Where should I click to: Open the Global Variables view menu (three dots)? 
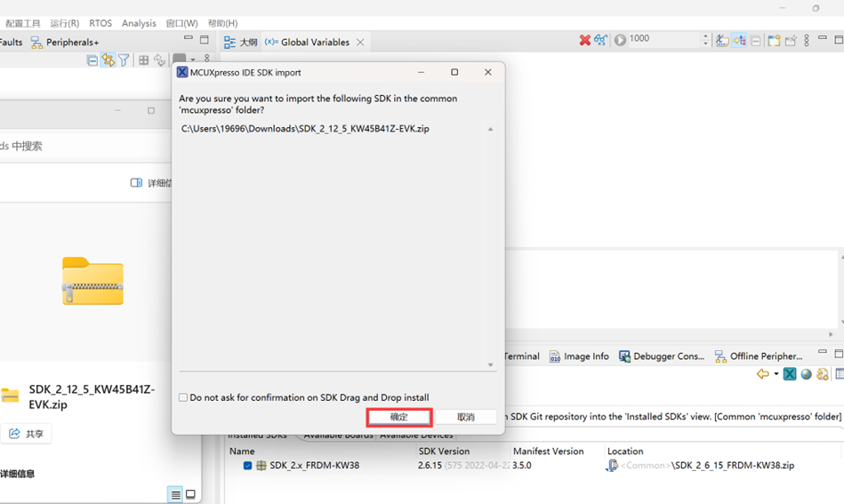tap(807, 40)
